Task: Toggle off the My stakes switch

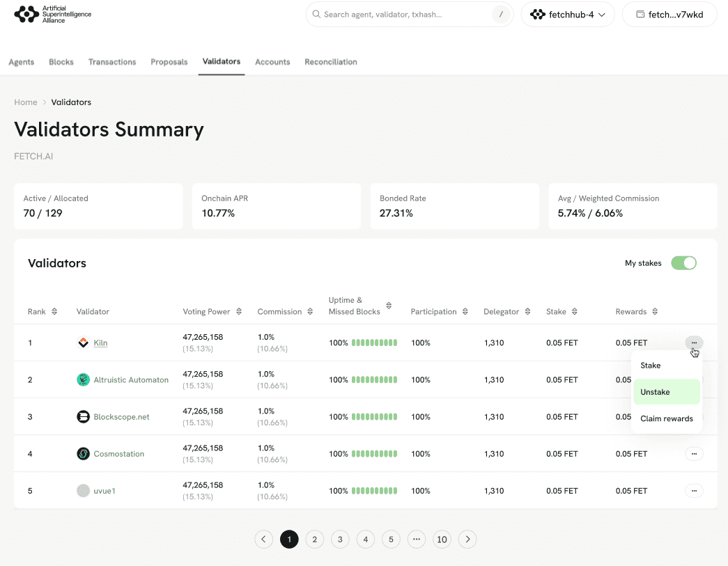Action: coord(683,263)
